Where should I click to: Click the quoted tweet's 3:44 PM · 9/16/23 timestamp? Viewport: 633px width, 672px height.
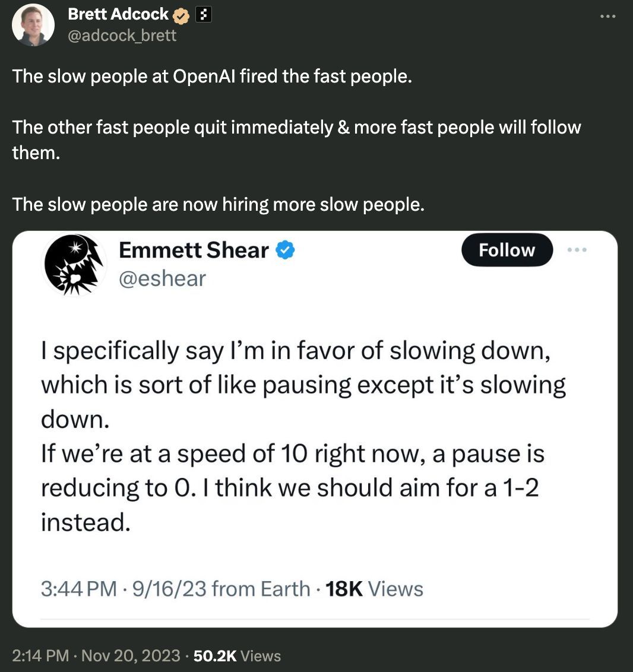[124, 589]
